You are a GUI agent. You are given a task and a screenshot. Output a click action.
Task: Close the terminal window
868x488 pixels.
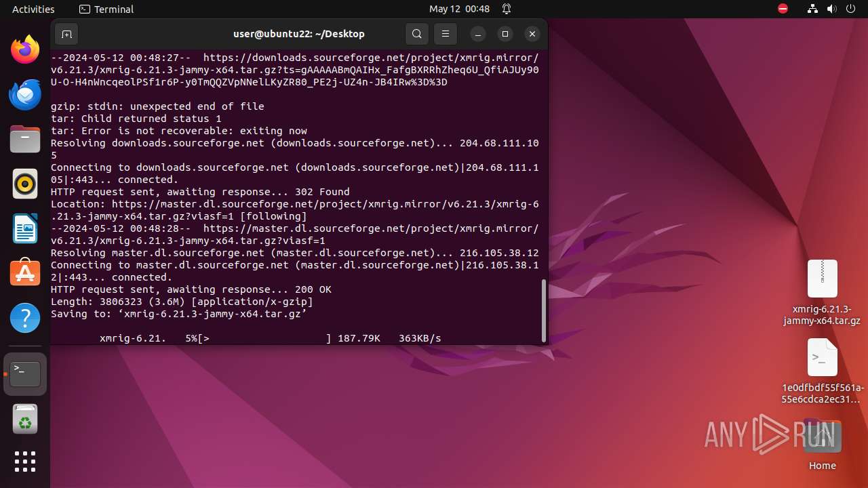tap(532, 34)
